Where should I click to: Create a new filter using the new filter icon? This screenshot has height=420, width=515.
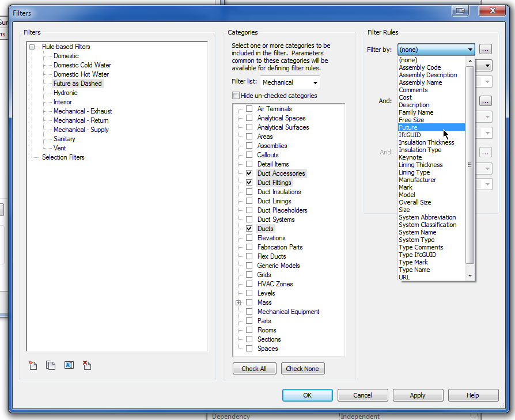pos(33,365)
